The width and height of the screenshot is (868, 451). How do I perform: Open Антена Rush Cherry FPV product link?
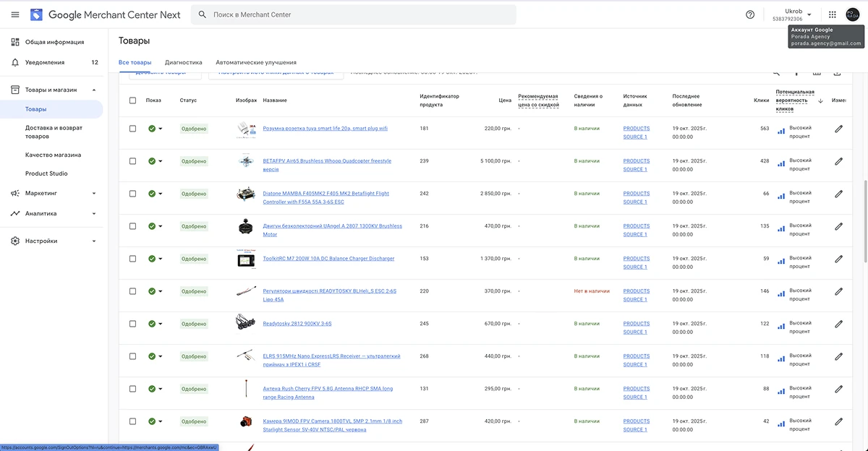(x=328, y=392)
